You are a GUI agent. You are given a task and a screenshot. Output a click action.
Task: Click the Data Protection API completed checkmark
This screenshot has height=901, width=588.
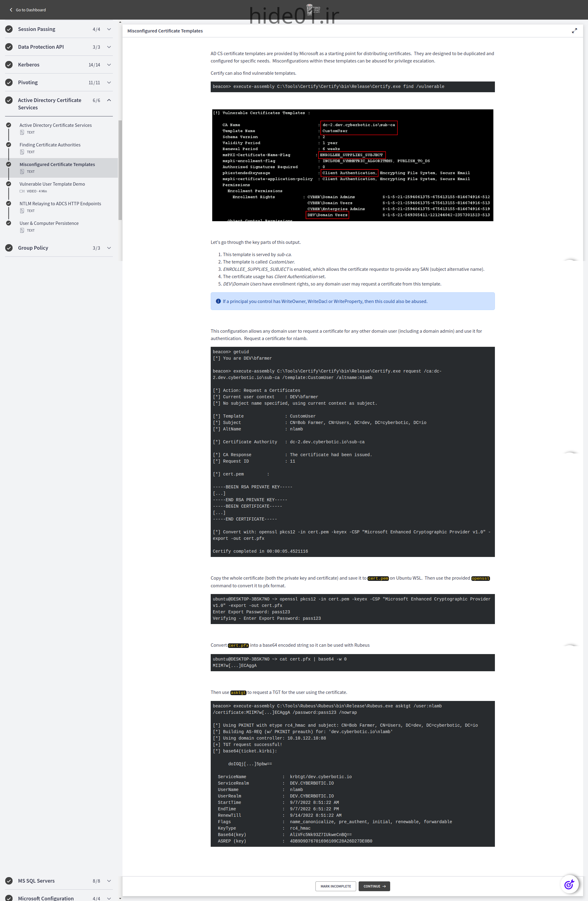pyautogui.click(x=9, y=47)
